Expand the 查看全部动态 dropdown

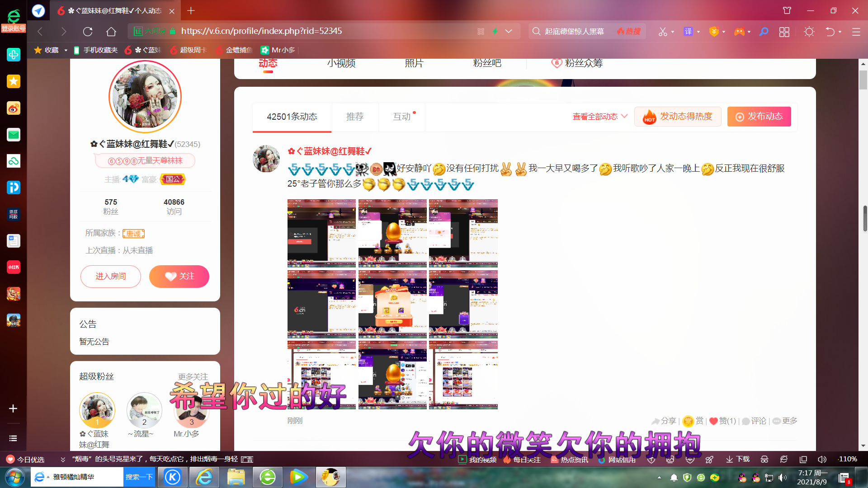pyautogui.click(x=600, y=117)
